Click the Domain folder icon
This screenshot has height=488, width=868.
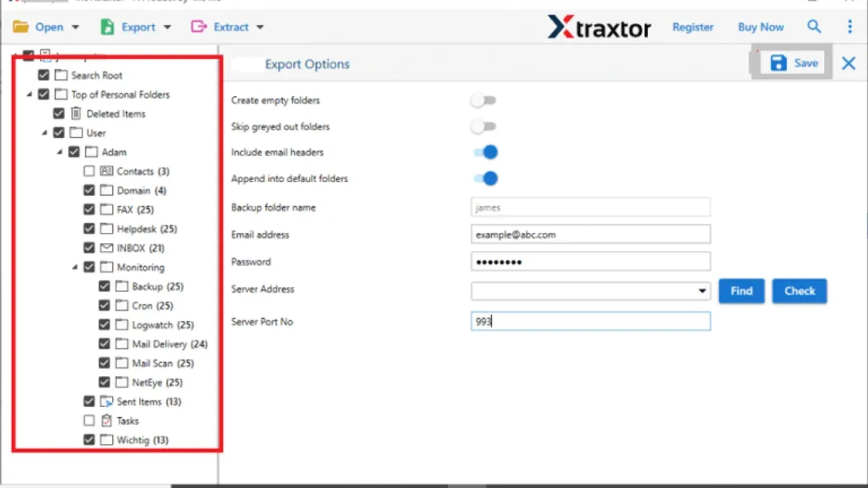tap(106, 191)
